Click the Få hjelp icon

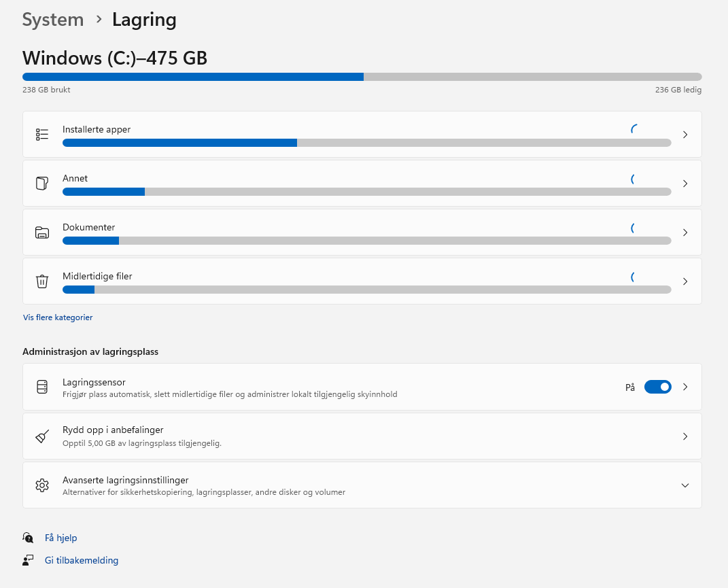(x=28, y=538)
